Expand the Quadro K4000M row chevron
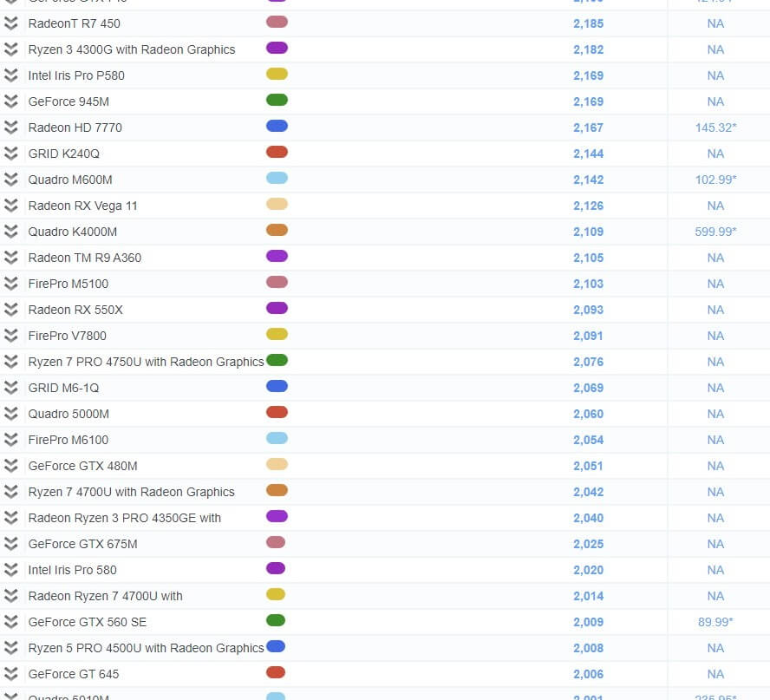Viewport: 770px width, 700px height. (x=10, y=232)
